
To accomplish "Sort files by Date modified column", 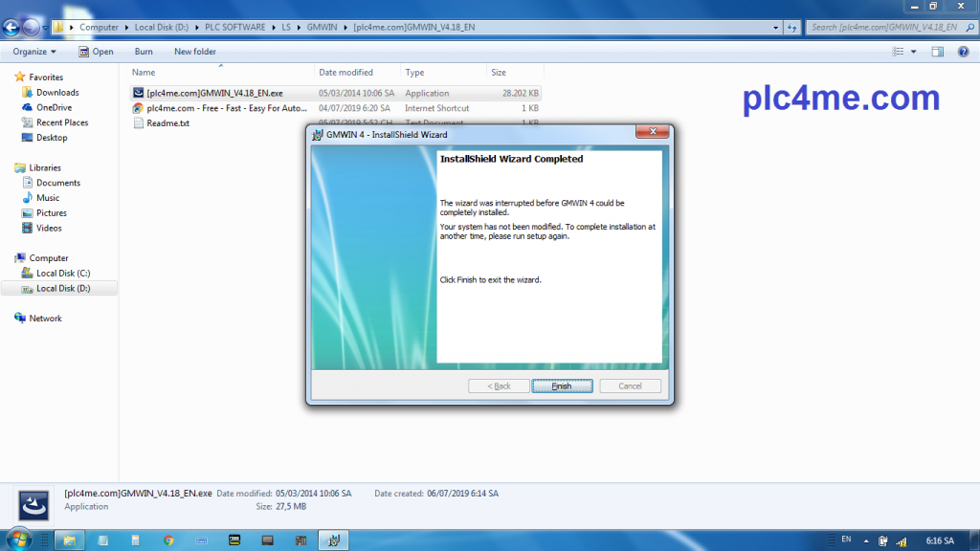I will (345, 73).
